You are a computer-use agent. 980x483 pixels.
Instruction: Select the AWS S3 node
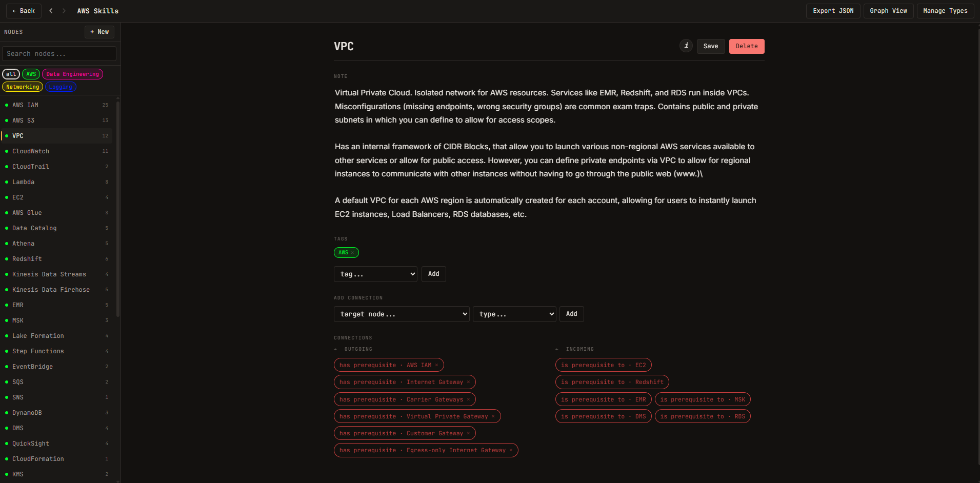coord(56,120)
